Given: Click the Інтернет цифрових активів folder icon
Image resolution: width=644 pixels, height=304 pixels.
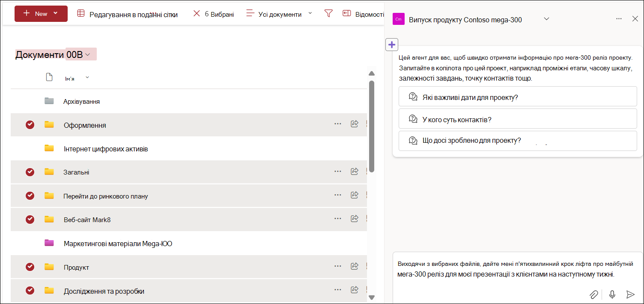Looking at the screenshot, I should point(49,148).
